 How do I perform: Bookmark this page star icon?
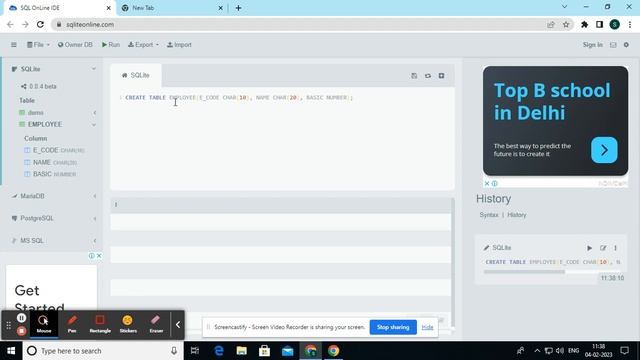pos(566,24)
